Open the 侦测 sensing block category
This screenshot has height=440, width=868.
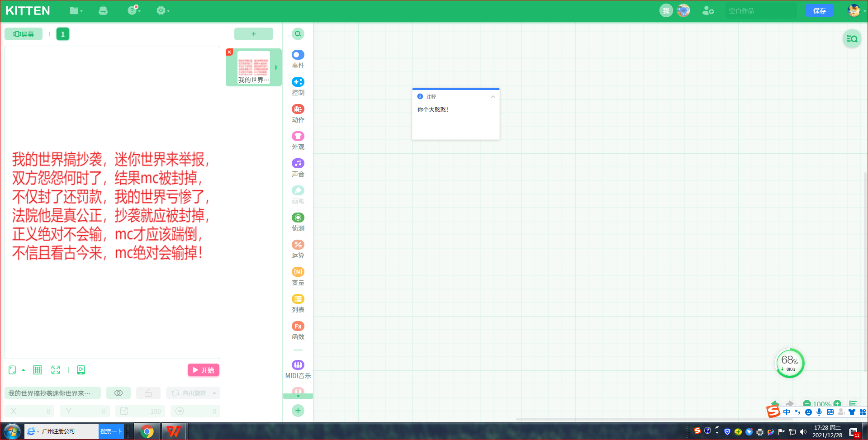[x=298, y=222]
